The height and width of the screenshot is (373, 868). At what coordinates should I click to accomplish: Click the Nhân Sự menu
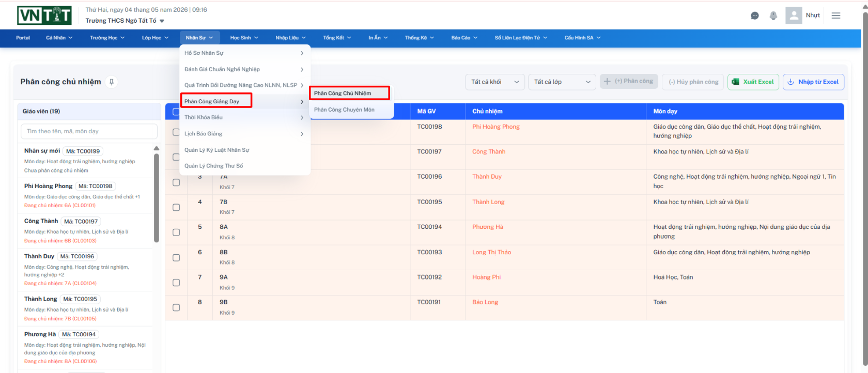[199, 38]
